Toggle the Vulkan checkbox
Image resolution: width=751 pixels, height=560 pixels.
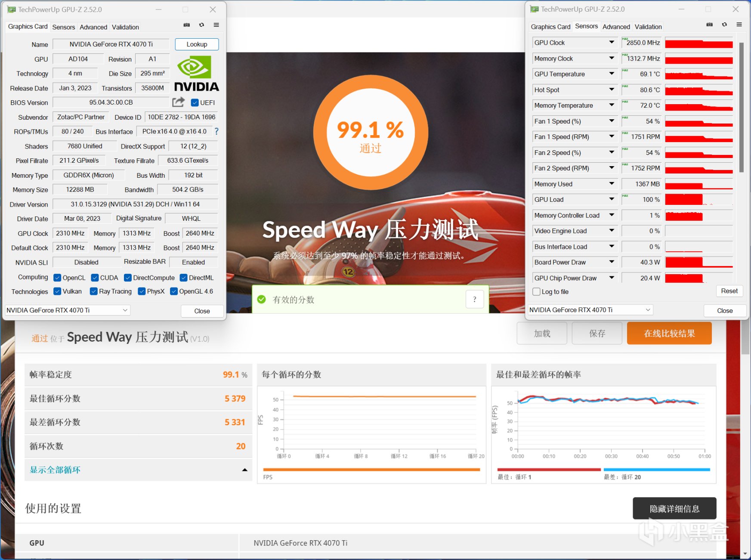[57, 291]
